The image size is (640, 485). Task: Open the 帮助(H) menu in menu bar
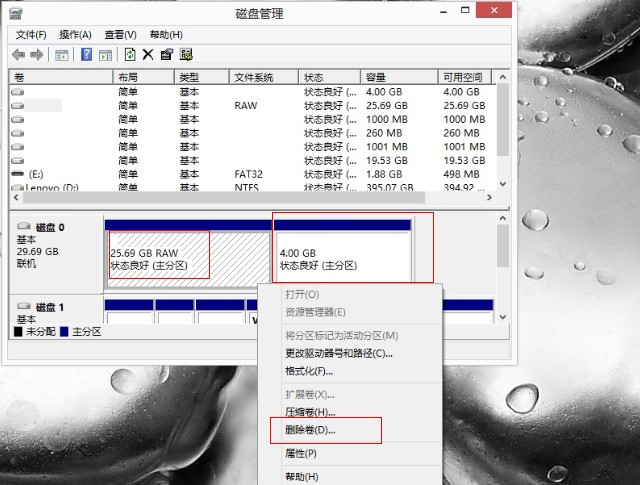click(x=166, y=35)
